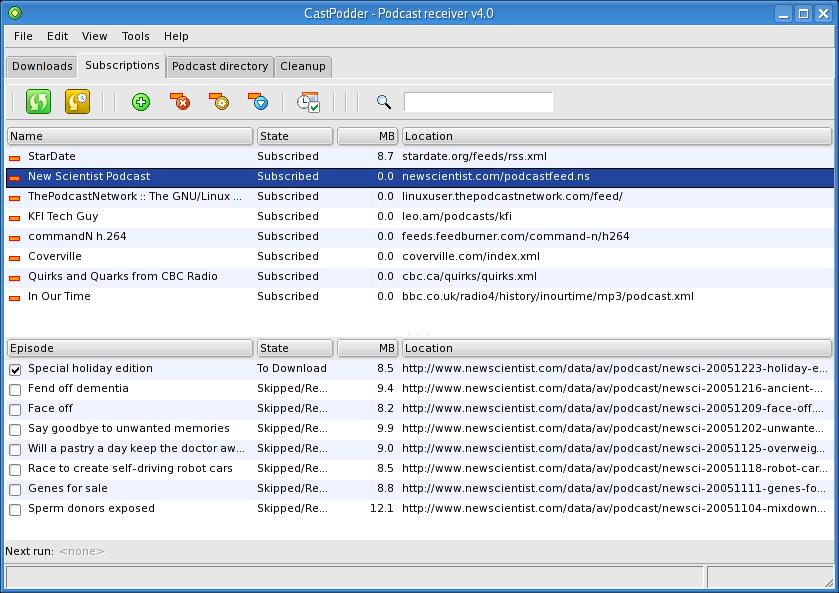Enable the Genes for sale episode checkbox
Viewport: 839px width, 593px height.
(x=15, y=489)
